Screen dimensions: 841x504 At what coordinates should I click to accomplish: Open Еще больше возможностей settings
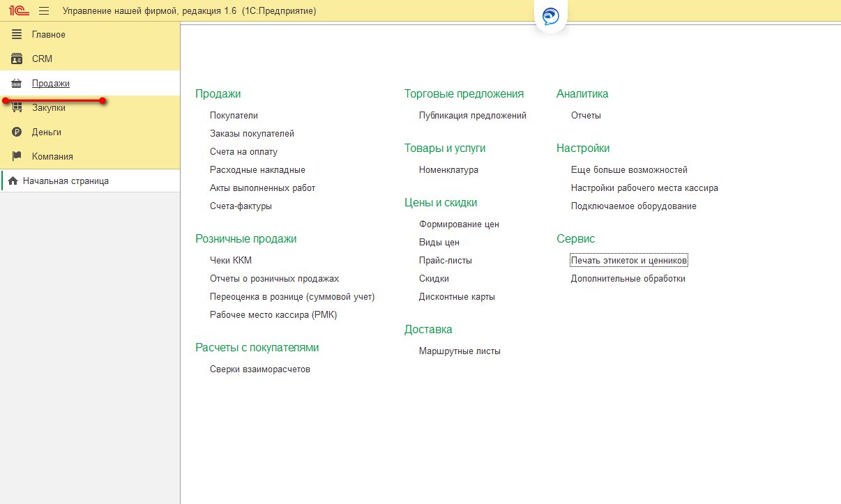pyautogui.click(x=629, y=170)
